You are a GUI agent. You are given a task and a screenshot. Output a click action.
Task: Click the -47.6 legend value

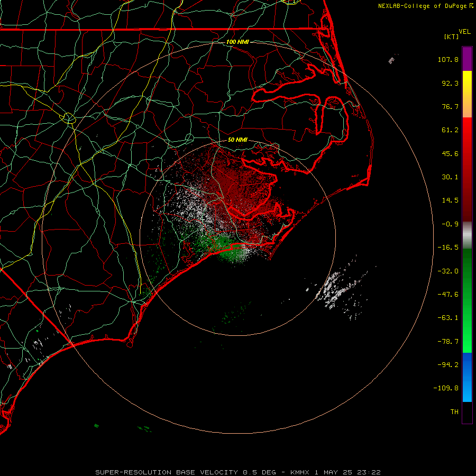click(x=448, y=295)
